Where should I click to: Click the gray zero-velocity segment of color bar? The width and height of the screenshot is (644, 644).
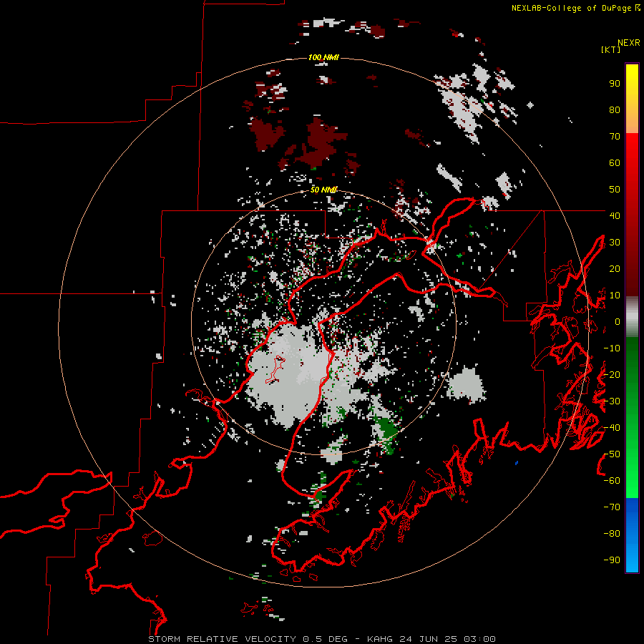[x=632, y=316]
